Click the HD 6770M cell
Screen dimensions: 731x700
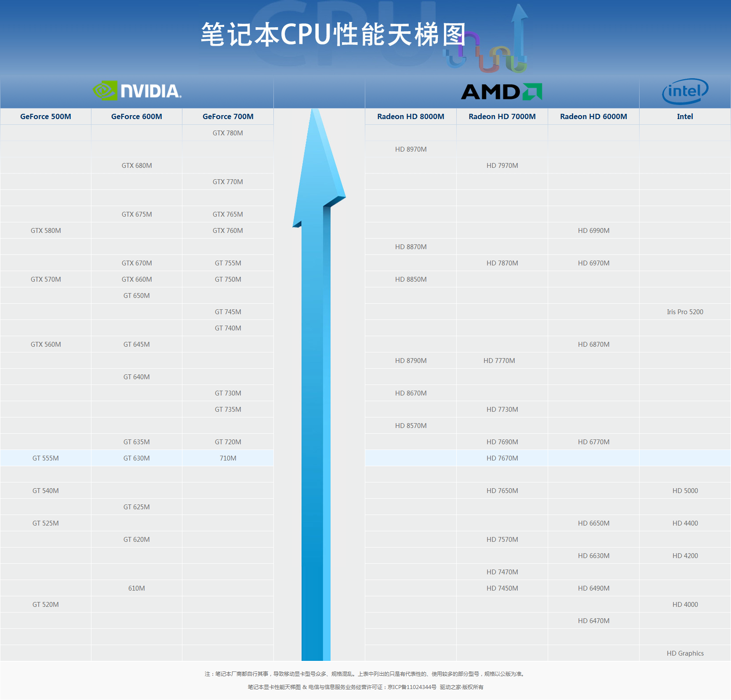[x=594, y=442]
